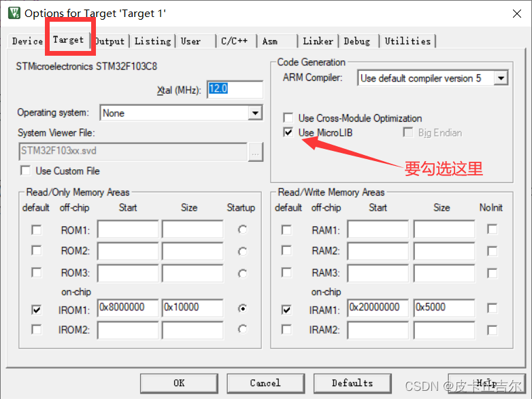Screen dimensions: 532x399
Task: Click ROM3 Size field
Action: (x=193, y=273)
